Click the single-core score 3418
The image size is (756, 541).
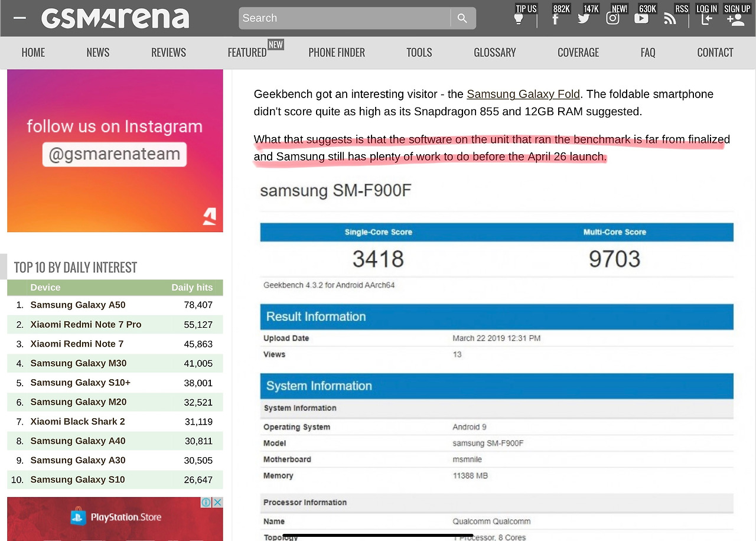(378, 259)
